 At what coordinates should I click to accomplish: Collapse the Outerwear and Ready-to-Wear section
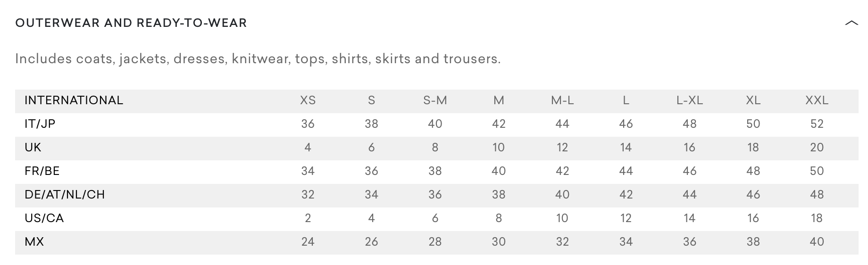tap(851, 23)
